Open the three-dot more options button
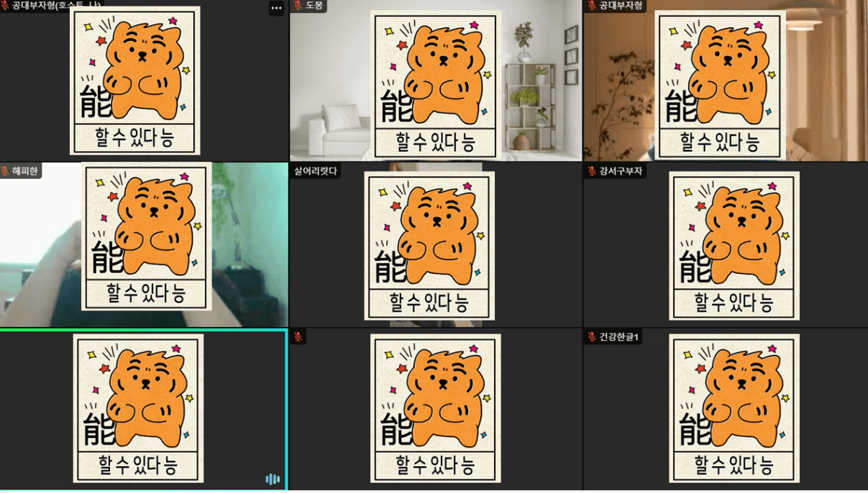The image size is (868, 493). (x=276, y=8)
